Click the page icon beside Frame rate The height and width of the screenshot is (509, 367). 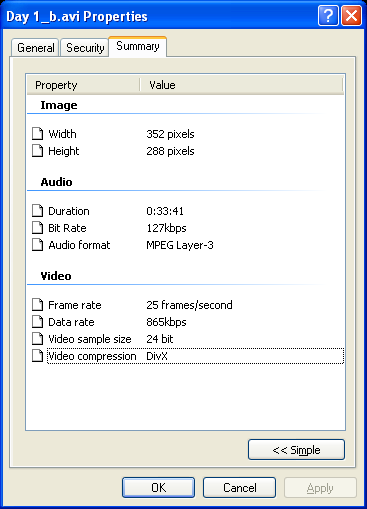pos(38,305)
